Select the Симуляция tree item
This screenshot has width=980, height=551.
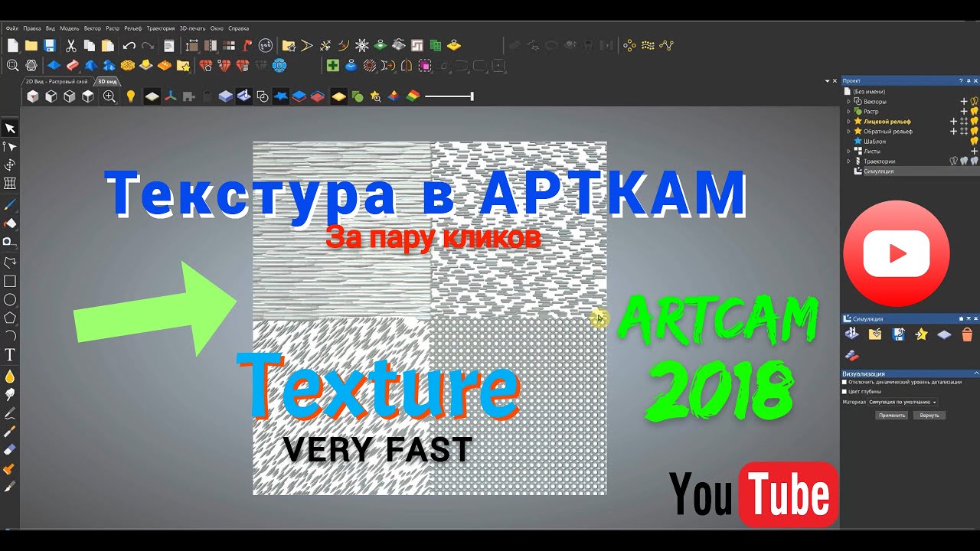(878, 171)
